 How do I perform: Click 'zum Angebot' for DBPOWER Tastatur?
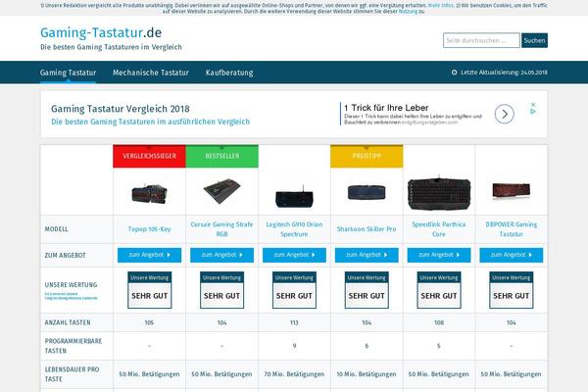(512, 255)
